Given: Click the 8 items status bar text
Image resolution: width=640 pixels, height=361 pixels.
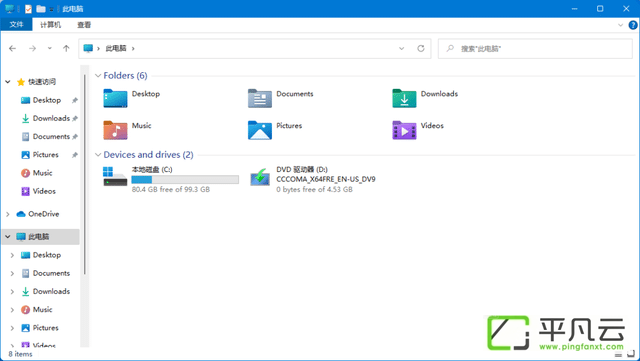Looking at the screenshot, I should (20, 354).
